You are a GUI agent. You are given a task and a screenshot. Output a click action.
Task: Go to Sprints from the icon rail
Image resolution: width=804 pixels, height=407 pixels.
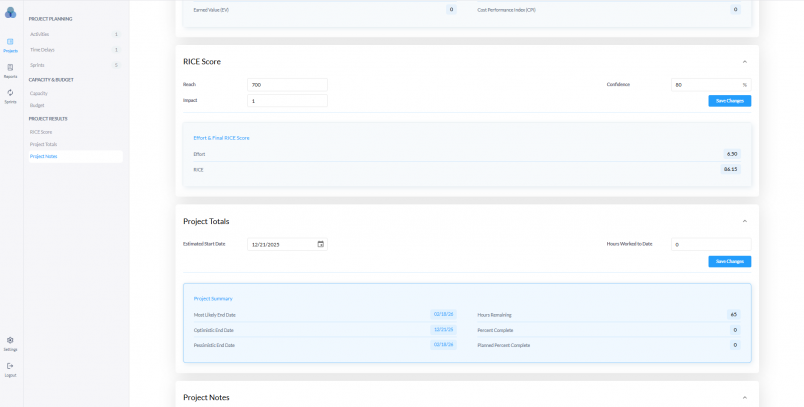[x=10, y=95]
